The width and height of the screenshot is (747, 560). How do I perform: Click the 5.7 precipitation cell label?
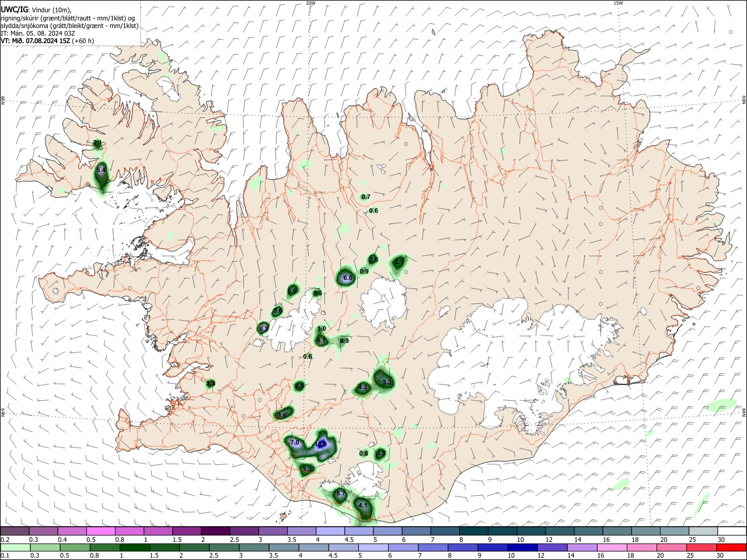click(x=341, y=494)
